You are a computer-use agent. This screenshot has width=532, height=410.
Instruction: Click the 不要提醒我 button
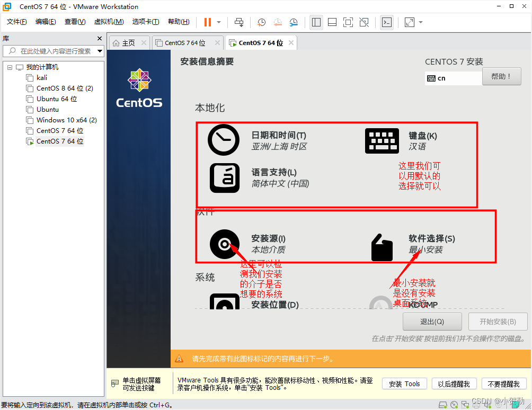[503, 384]
